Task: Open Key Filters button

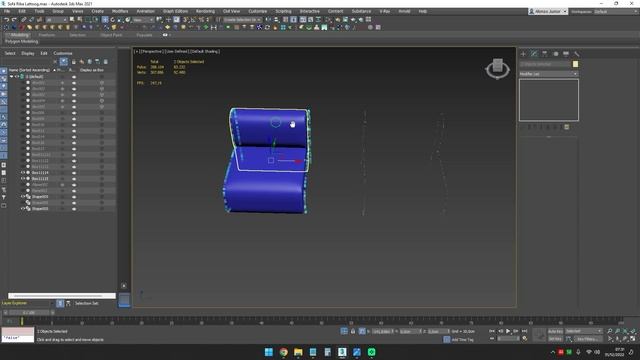Action: (587, 339)
